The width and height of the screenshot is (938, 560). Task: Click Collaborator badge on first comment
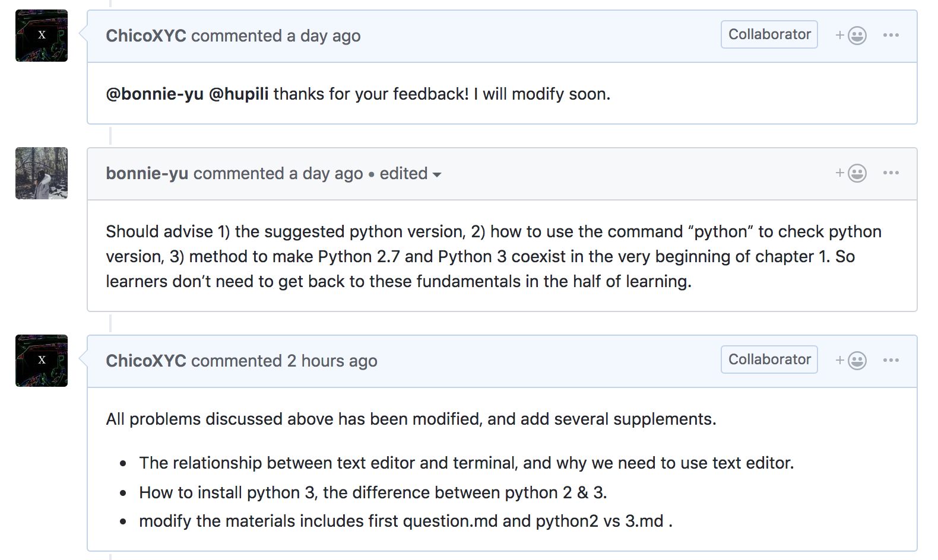coord(769,34)
